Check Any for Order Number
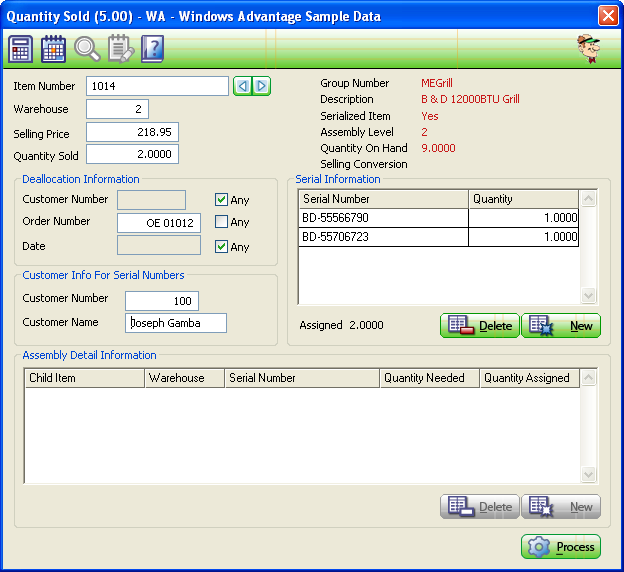This screenshot has width=624, height=572. 222,222
